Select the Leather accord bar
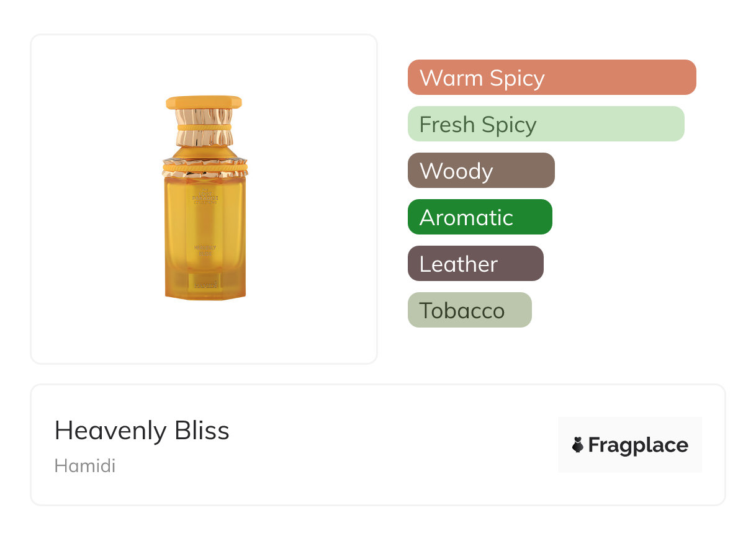The height and width of the screenshot is (536, 756). tap(475, 264)
